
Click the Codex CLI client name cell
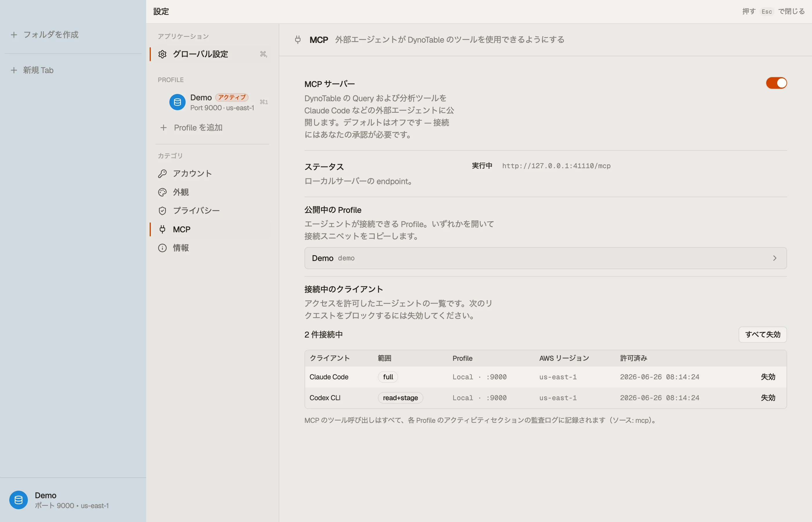[x=325, y=398]
